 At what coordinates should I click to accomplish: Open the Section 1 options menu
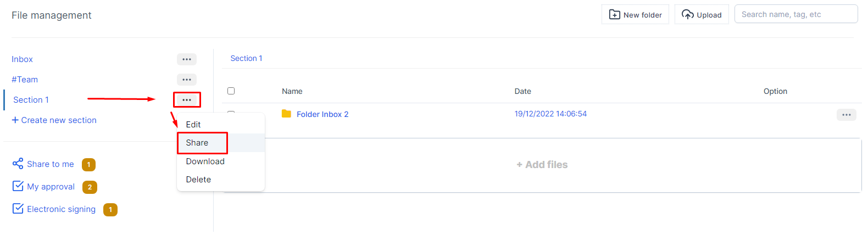tap(187, 100)
